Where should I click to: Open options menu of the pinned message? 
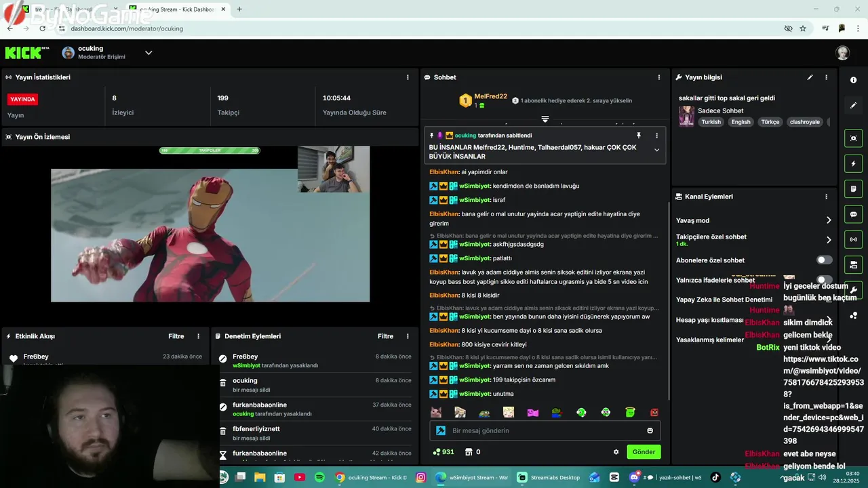click(656, 136)
